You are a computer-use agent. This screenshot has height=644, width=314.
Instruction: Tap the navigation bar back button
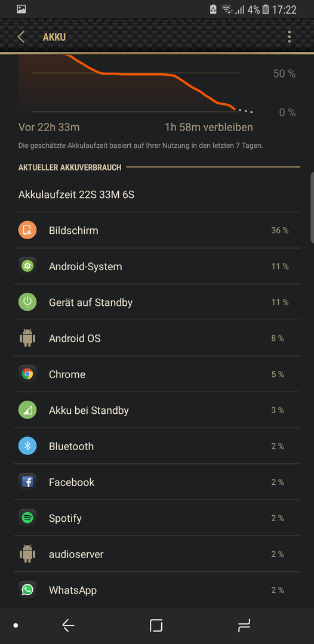tap(68, 626)
